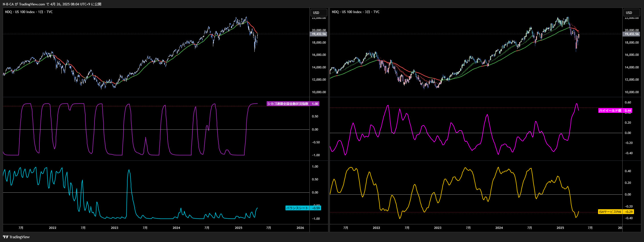Click the 2026 label on the daily chart's time axis
Viewport: 644px width, 242px height.
pyautogui.click(x=300, y=228)
